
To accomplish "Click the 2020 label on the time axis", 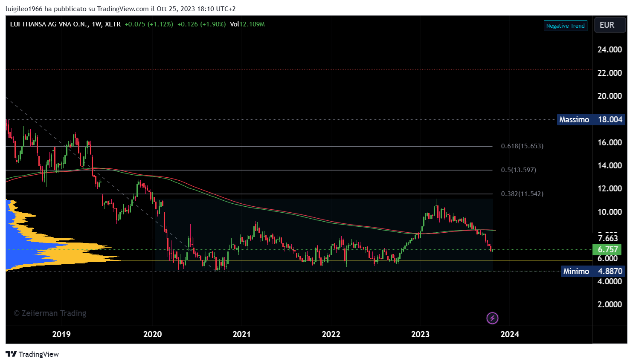I will click(152, 334).
